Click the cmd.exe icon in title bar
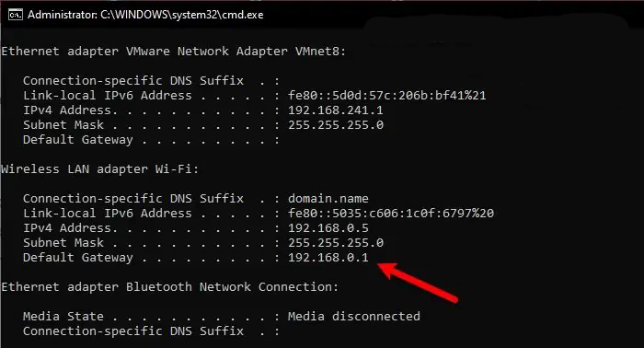Viewport: 644px width, 348px height. pos(16,15)
